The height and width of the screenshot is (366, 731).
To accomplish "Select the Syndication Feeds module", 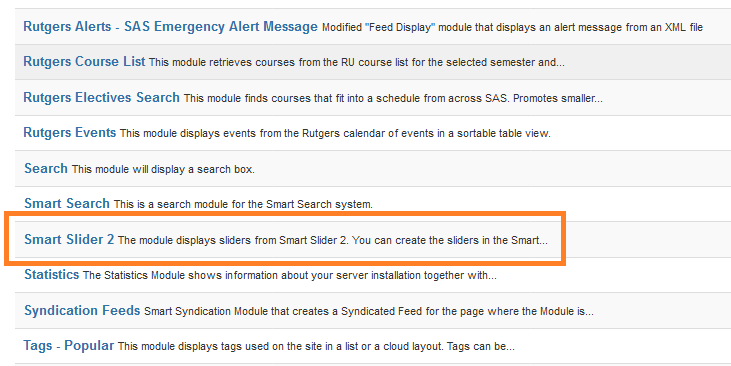I will coord(82,311).
